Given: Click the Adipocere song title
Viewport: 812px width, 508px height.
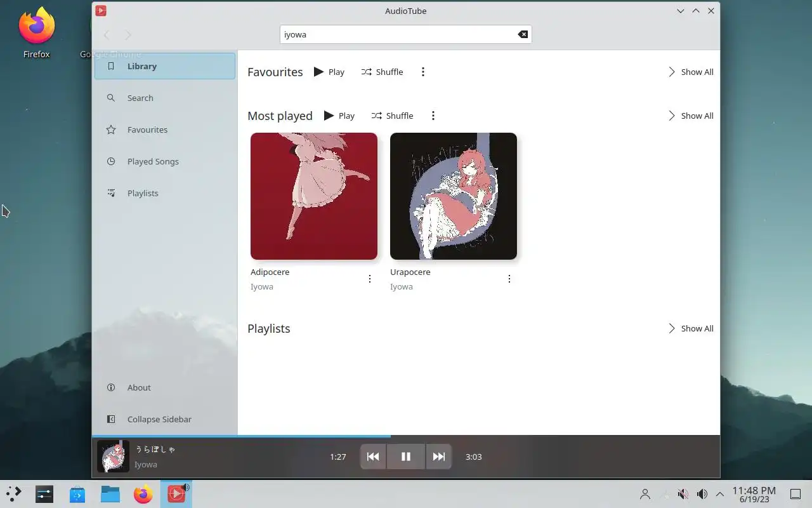Looking at the screenshot, I should 270,272.
